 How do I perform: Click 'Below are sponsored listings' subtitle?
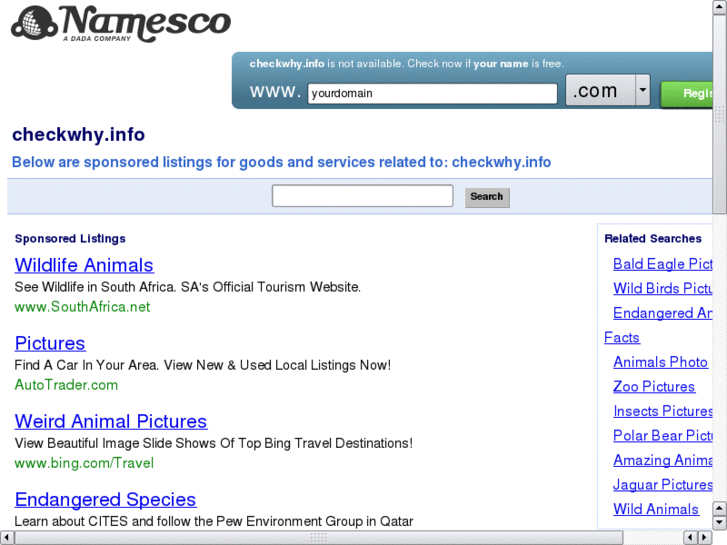click(x=281, y=162)
